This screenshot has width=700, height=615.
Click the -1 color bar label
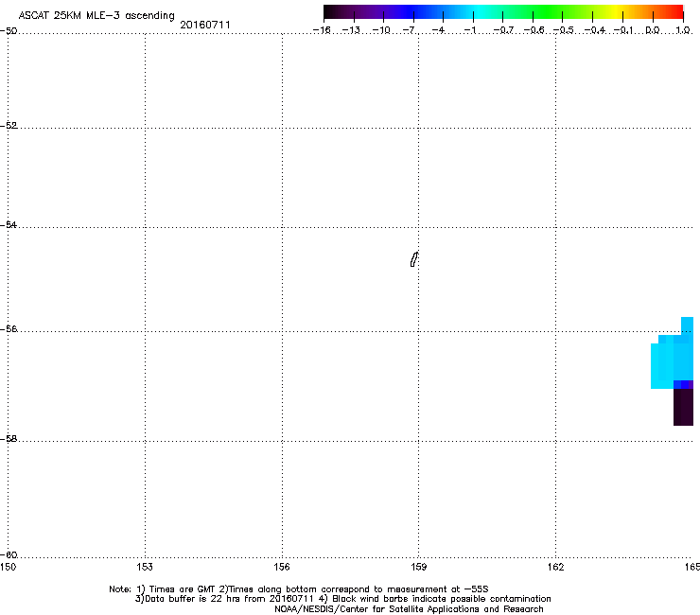click(469, 30)
